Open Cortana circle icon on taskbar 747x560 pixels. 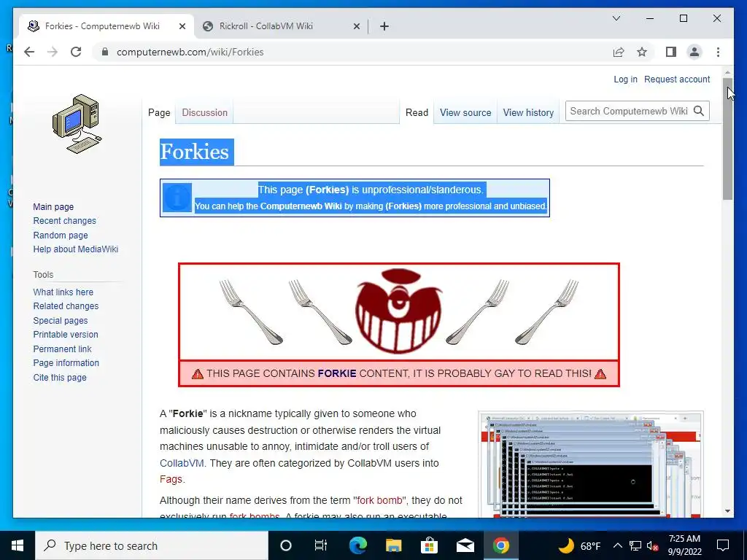pyautogui.click(x=285, y=545)
